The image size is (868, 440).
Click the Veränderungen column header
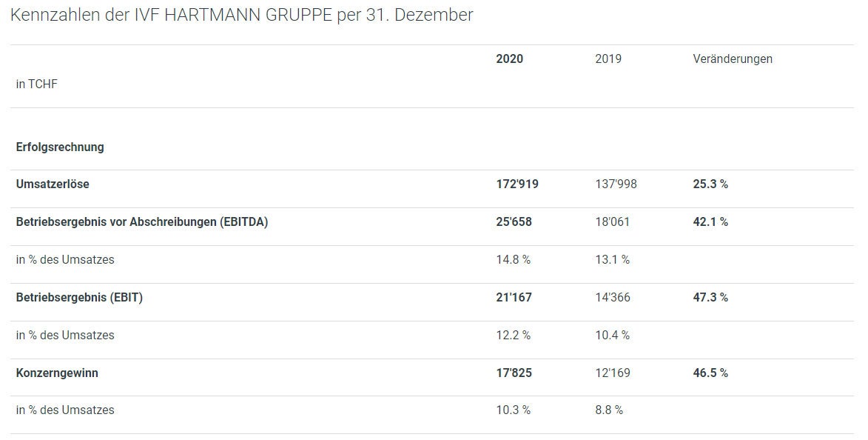(x=733, y=59)
